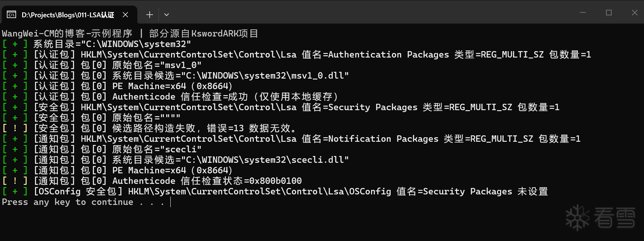This screenshot has height=241, width=644.
Task: Click the scecli.dll system path text
Action: click(267, 160)
